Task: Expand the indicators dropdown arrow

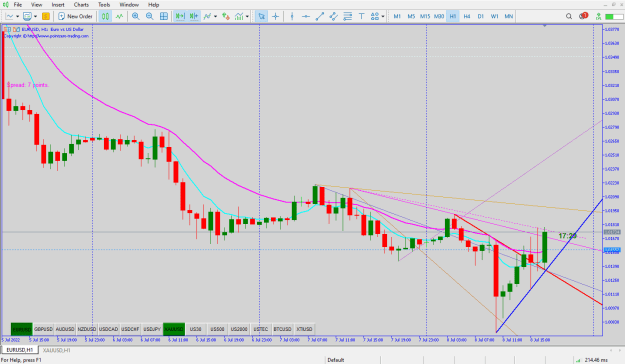Action: point(215,16)
